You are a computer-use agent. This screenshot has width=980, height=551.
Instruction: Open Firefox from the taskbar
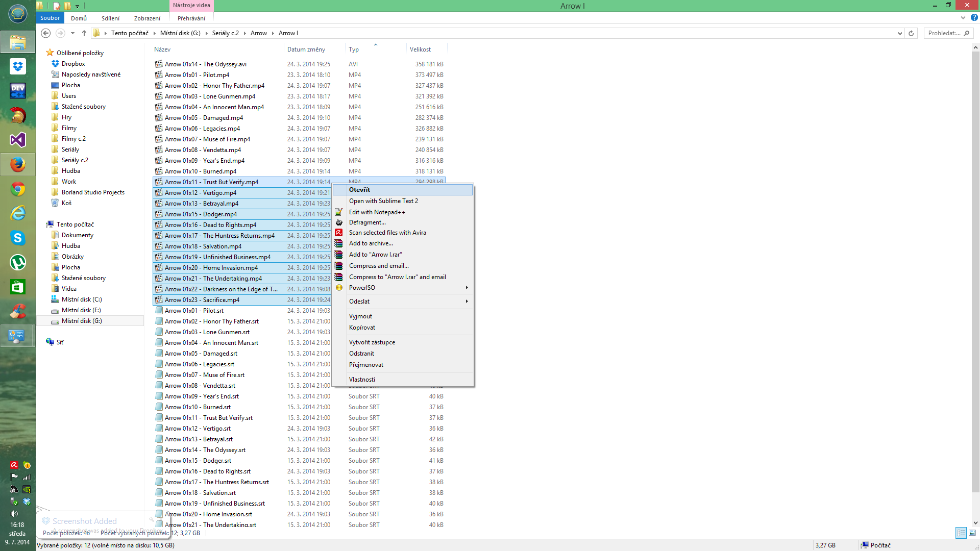18,164
